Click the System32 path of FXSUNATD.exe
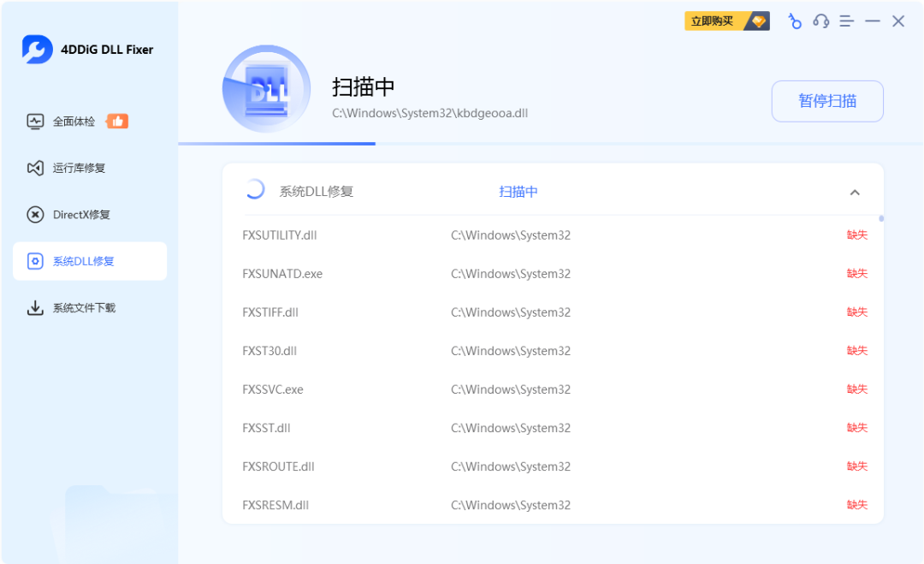This screenshot has height=564, width=924. pyautogui.click(x=511, y=274)
